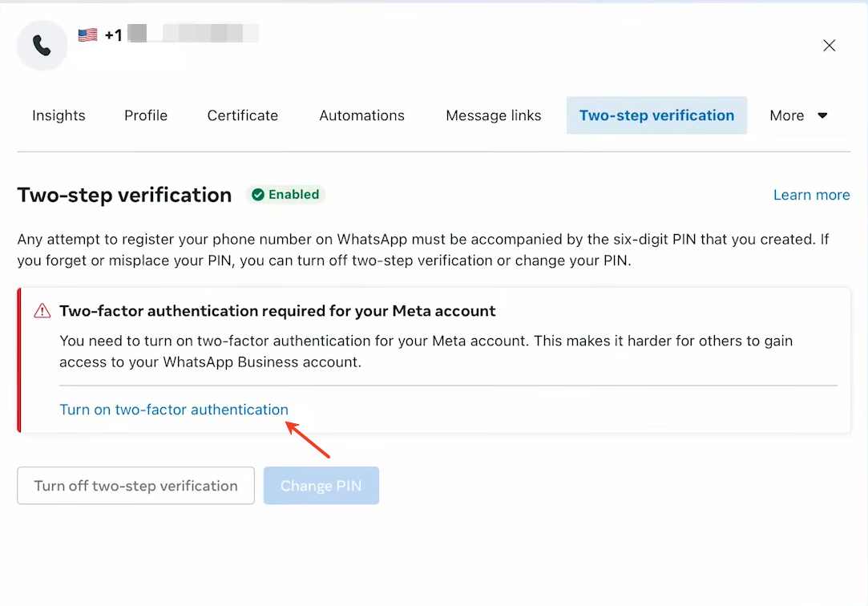Viewport: 868px width, 606px height.
Task: Go to the Automations tab
Action: click(361, 115)
